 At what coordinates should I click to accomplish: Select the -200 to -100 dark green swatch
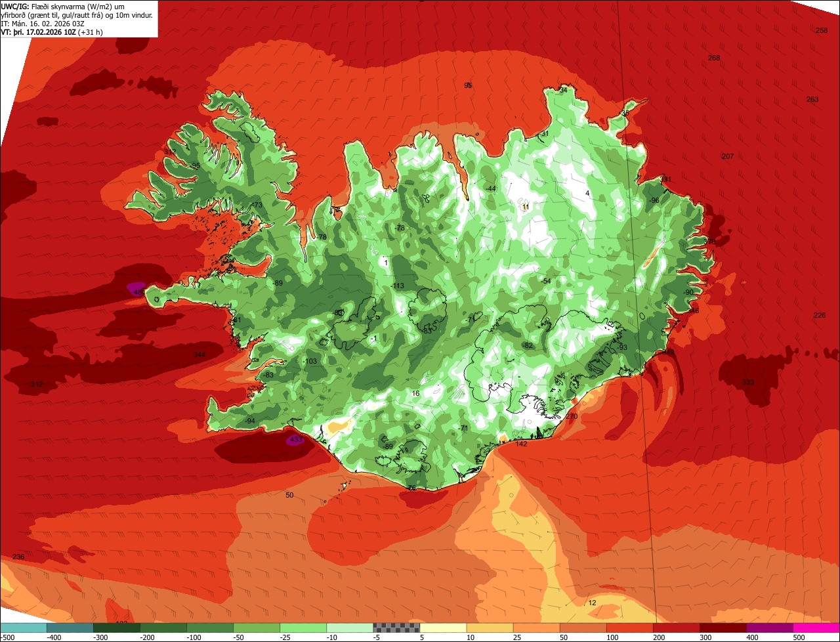pos(163,628)
